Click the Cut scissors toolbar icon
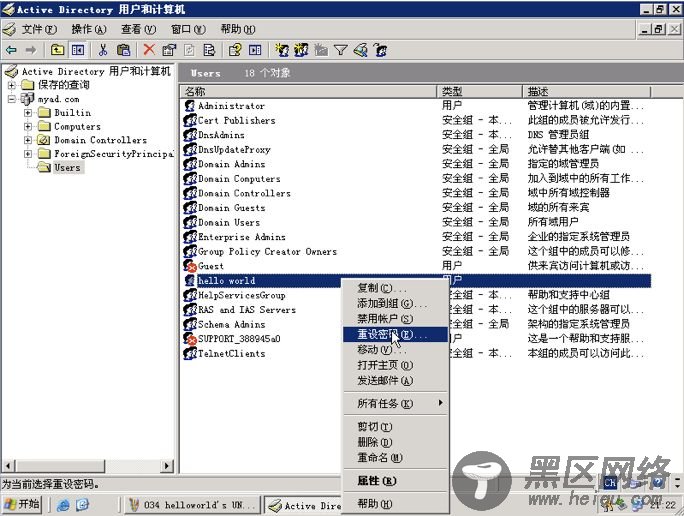Screen dimensions: 684x516 tap(103, 50)
